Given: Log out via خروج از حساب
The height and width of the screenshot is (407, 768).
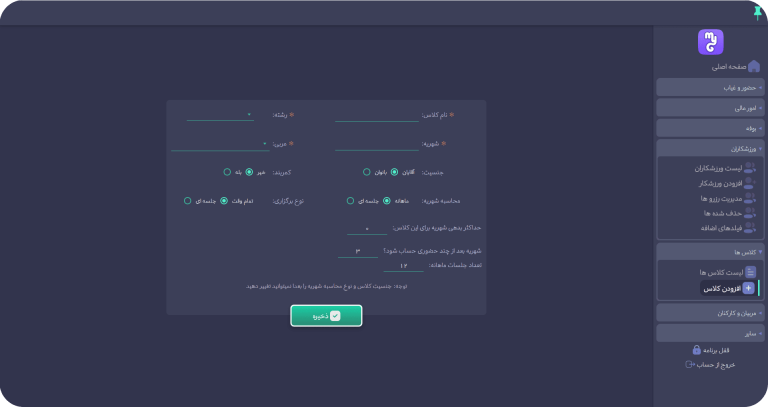Looking at the screenshot, I should 710,365.
